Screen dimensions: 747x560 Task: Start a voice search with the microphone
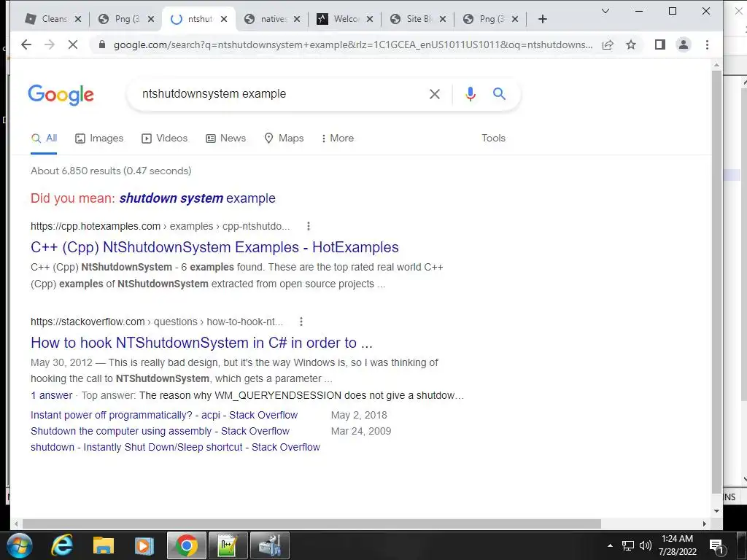coord(471,94)
